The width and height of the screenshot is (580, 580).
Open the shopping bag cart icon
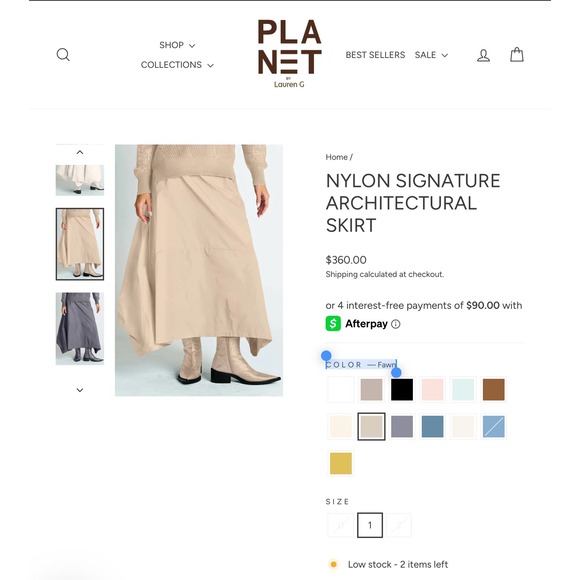pyautogui.click(x=516, y=55)
